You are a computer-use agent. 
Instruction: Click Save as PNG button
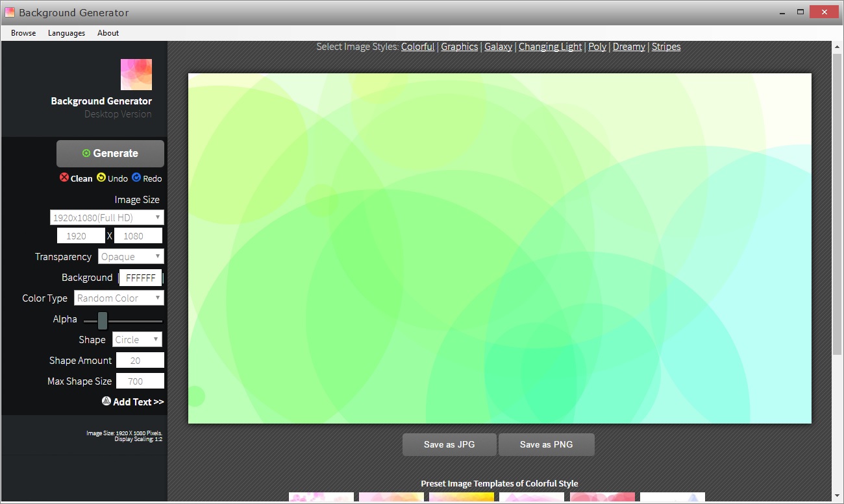pos(546,444)
